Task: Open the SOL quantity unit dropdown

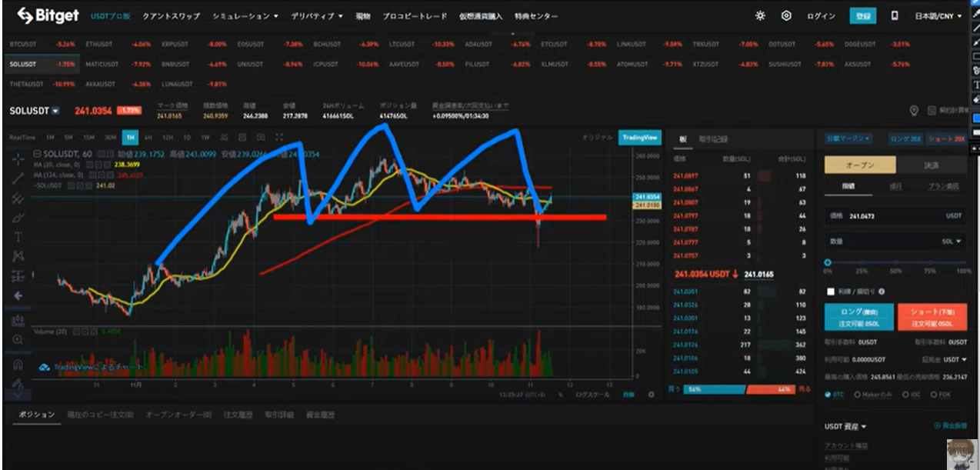Action: point(952,242)
